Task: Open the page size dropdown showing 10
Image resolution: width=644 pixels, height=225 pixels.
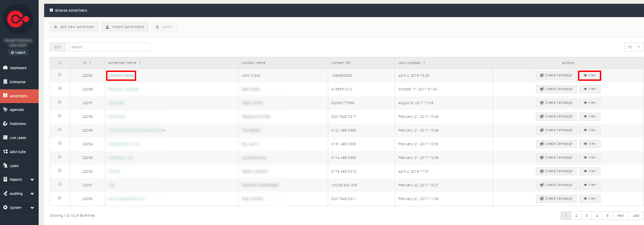Action: click(x=633, y=47)
